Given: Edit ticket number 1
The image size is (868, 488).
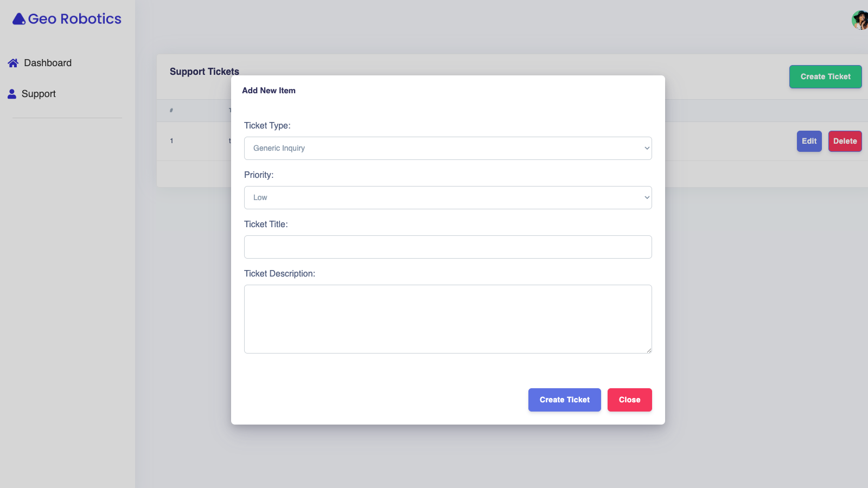Looking at the screenshot, I should click(x=809, y=141).
